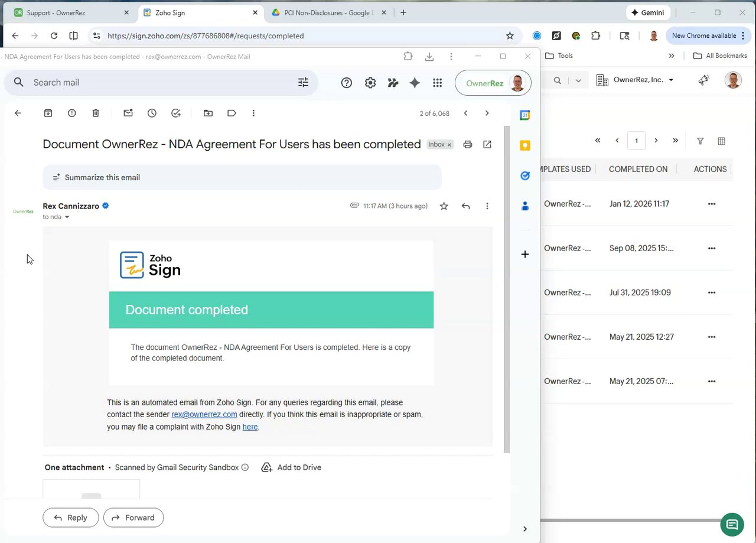Click the Reply button
Viewport: 756px width, 543px height.
click(71, 518)
